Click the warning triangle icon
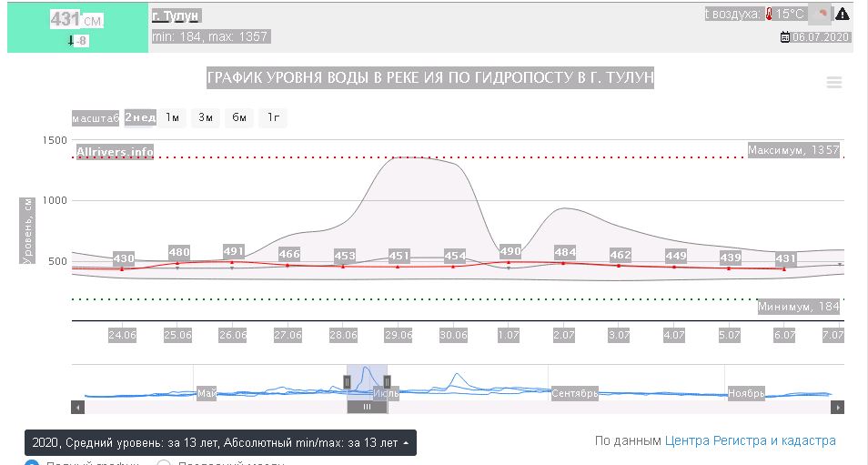 click(x=842, y=14)
